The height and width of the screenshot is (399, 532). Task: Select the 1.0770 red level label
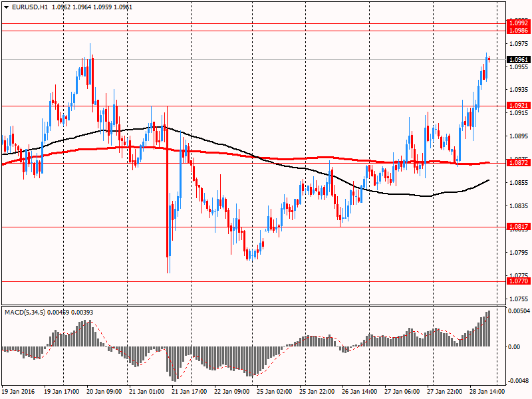[x=519, y=281]
